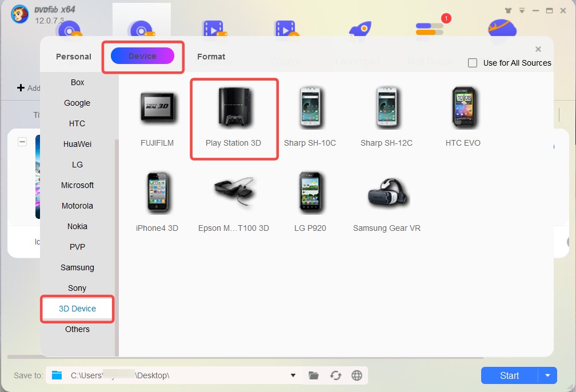
Task: Click the source movie thumbnail
Action: point(38,177)
